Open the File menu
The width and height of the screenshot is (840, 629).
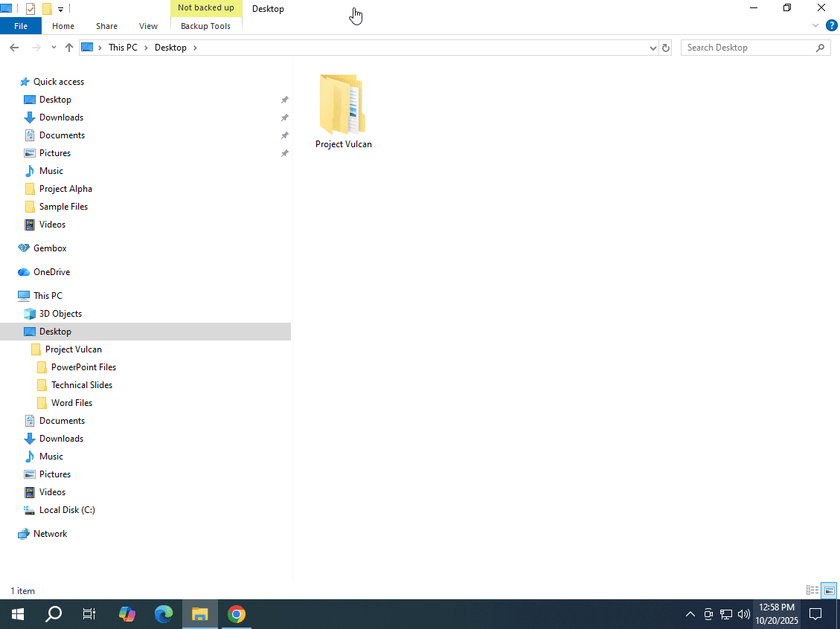21,26
